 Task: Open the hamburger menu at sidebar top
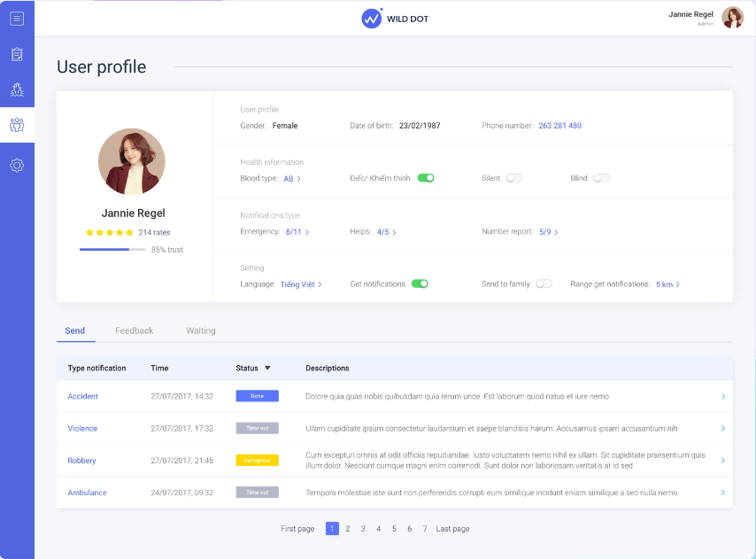(x=16, y=18)
